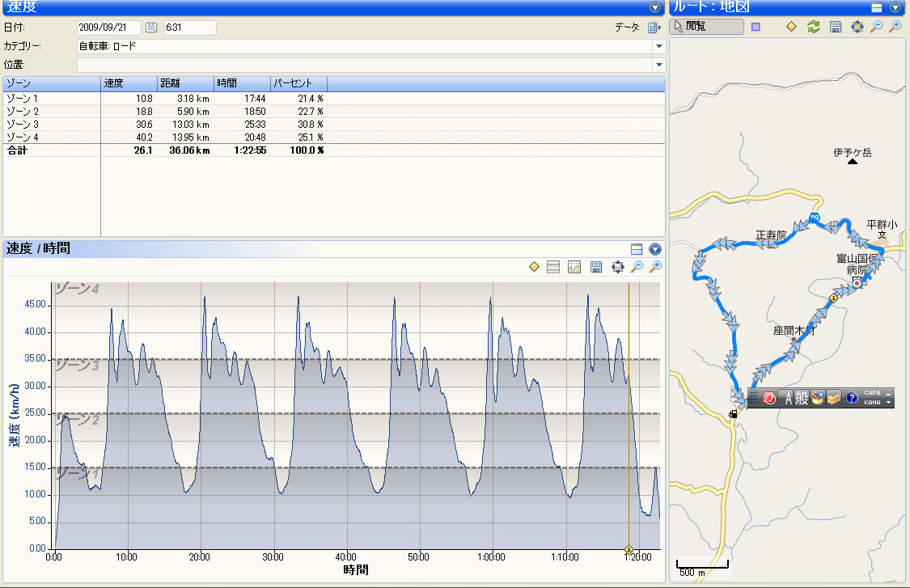Expand the 位置 dropdown arrow

coord(658,65)
